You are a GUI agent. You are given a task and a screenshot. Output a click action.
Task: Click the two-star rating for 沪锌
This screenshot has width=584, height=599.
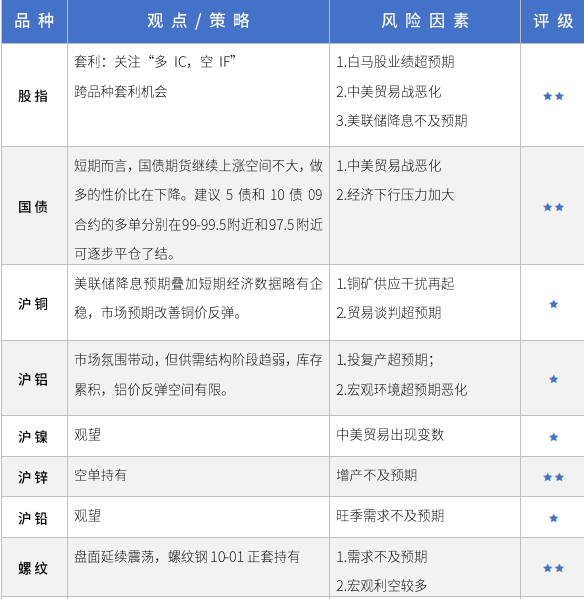pos(553,477)
